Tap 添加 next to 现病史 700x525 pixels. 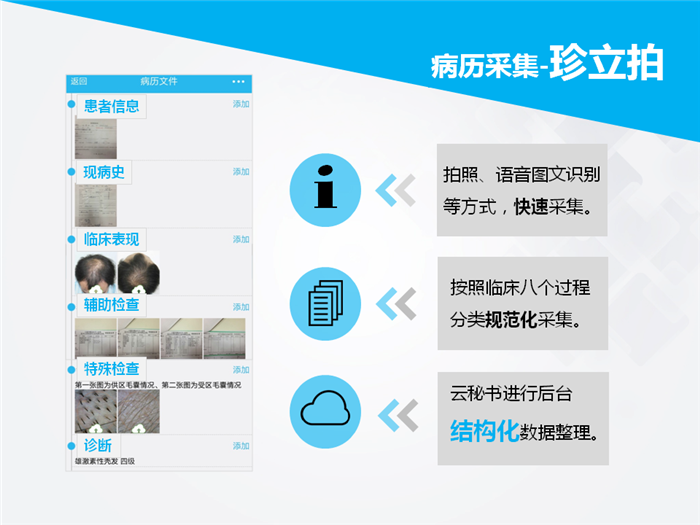pyautogui.click(x=241, y=171)
